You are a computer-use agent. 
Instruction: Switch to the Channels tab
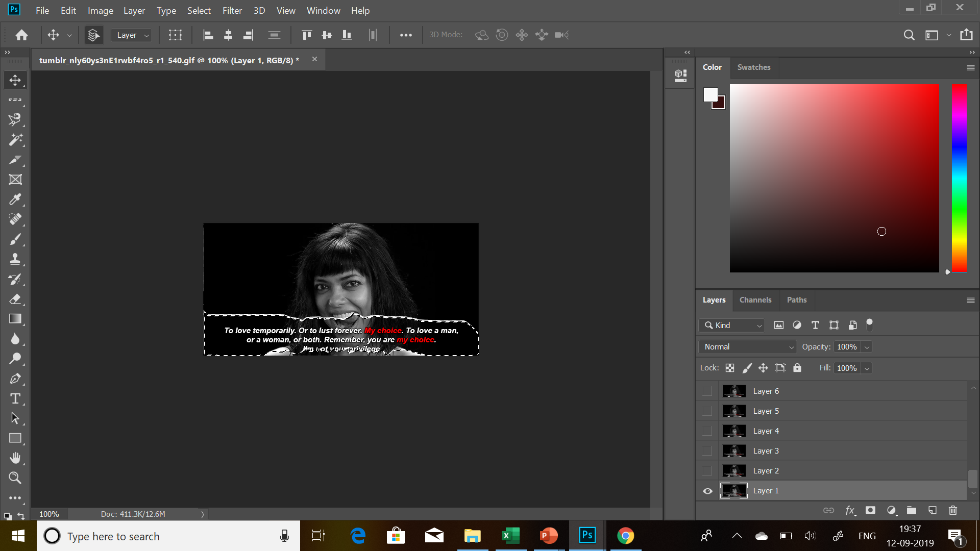click(755, 300)
